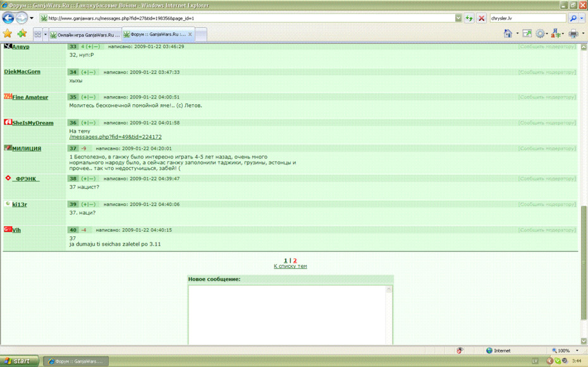The image size is (588, 367).
Task: Vote (+|−) on message 33
Action: coord(93,47)
